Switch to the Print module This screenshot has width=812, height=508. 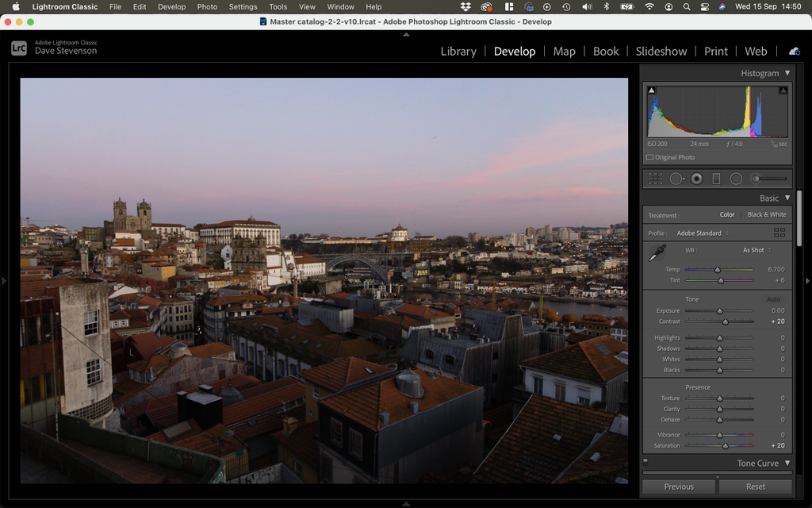[x=716, y=52]
